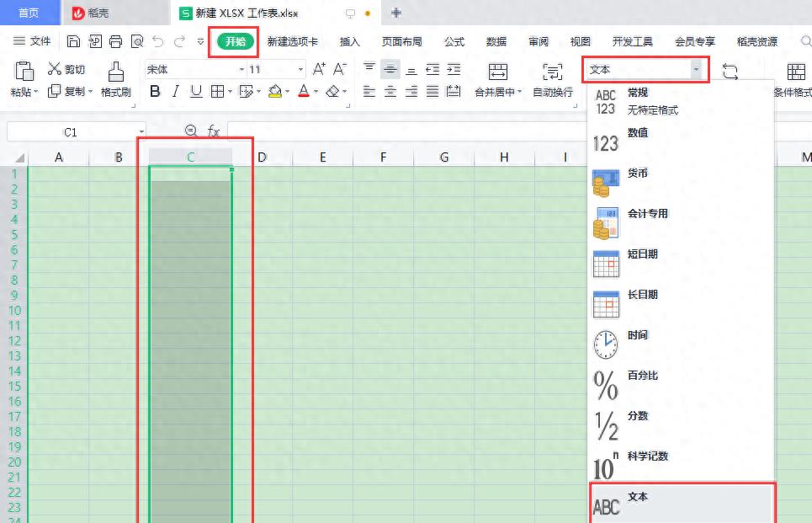This screenshot has width=812, height=523.
Task: Click the column D header
Action: (x=262, y=157)
